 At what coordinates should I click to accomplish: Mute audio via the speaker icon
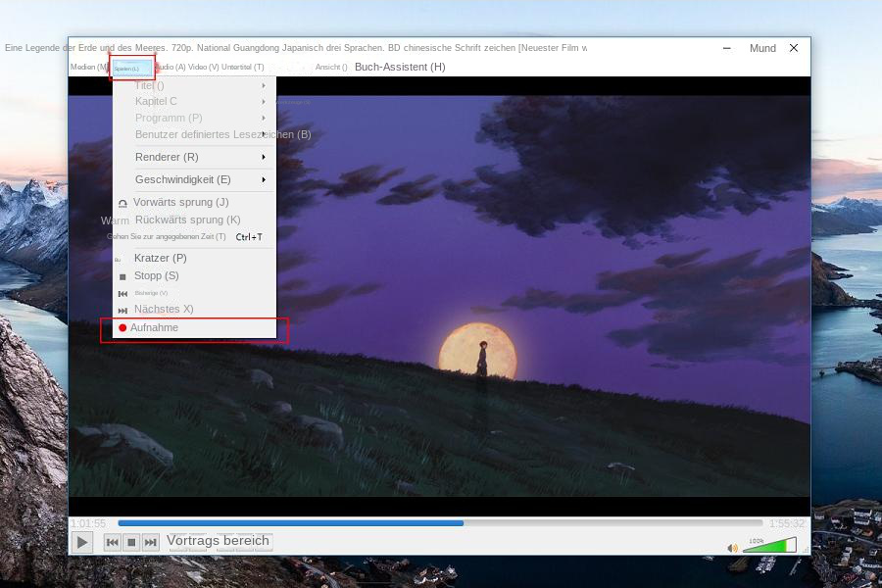coord(732,548)
